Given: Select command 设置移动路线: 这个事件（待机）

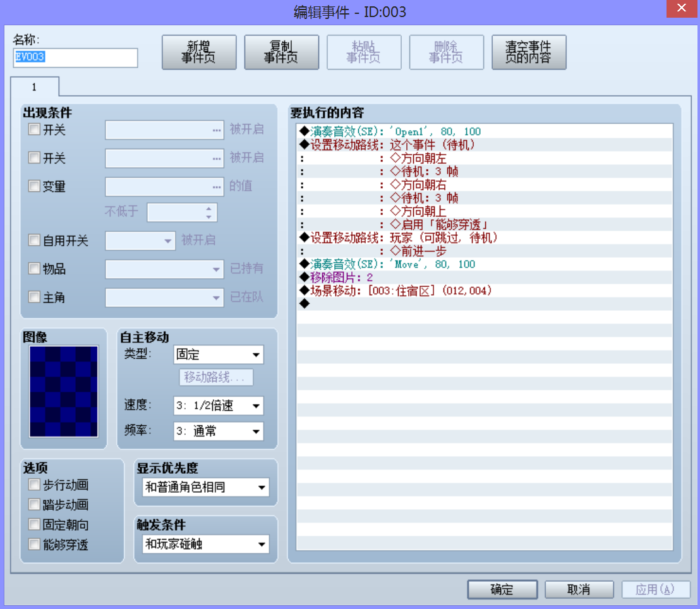Looking at the screenshot, I should pyautogui.click(x=485, y=145).
